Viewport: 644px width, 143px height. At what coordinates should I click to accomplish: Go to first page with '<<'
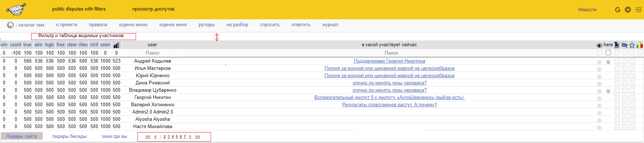(148, 136)
